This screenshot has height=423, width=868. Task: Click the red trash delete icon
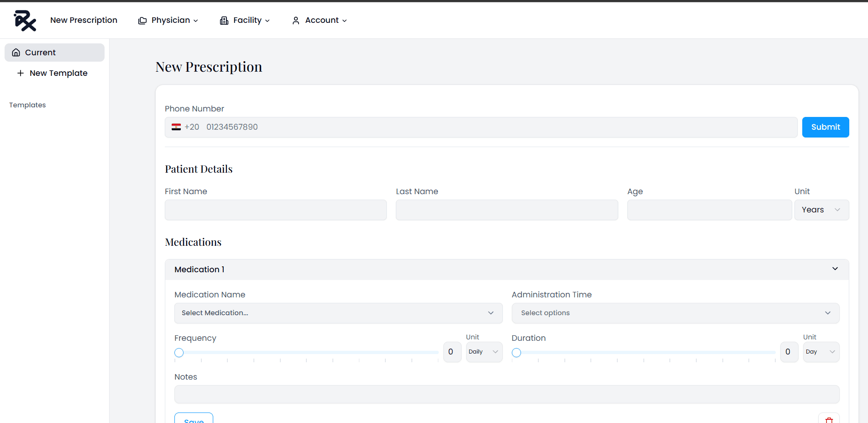(829, 420)
